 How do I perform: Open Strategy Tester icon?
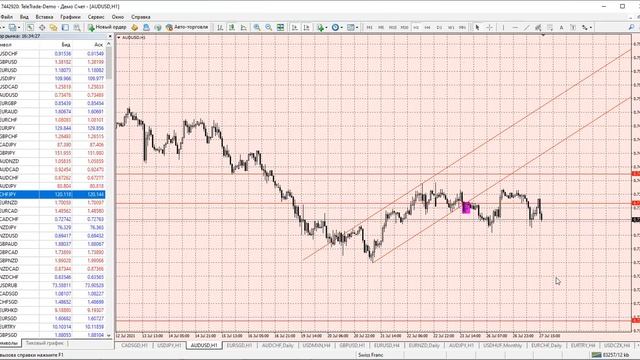77,27
